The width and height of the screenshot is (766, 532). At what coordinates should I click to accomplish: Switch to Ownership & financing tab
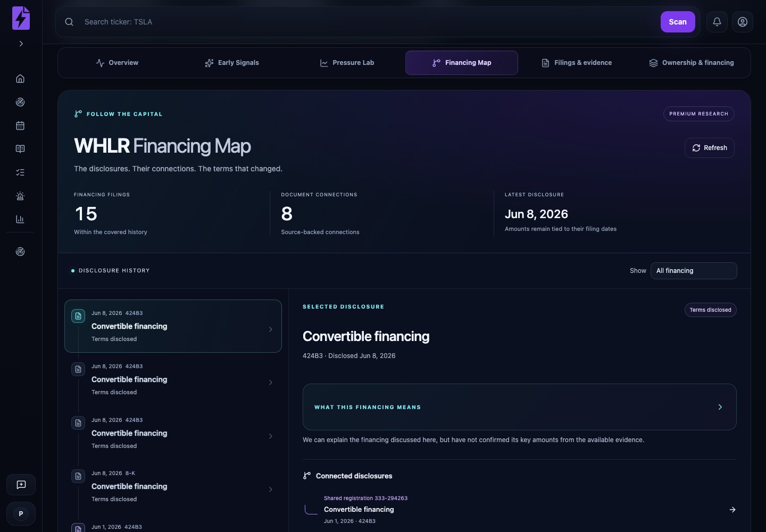click(x=692, y=63)
